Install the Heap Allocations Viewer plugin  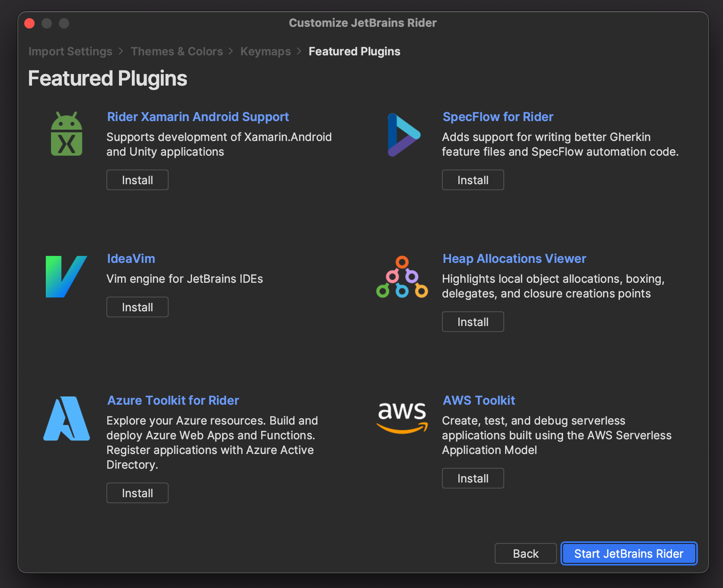473,322
